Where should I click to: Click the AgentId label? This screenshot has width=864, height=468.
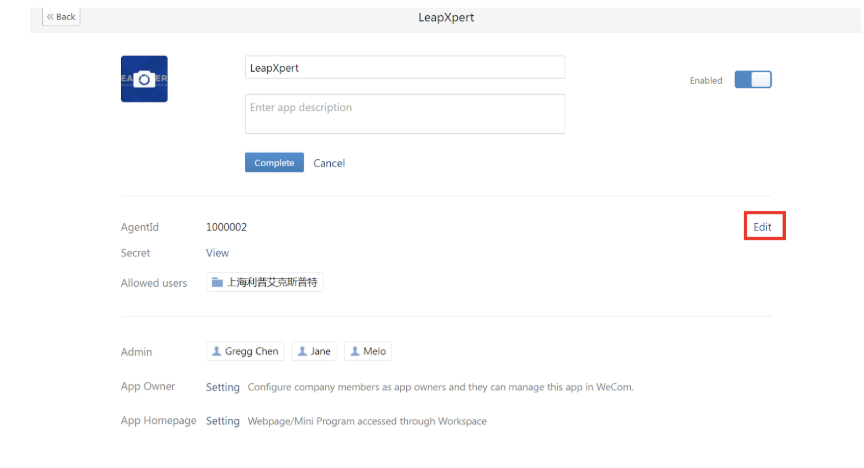click(139, 227)
